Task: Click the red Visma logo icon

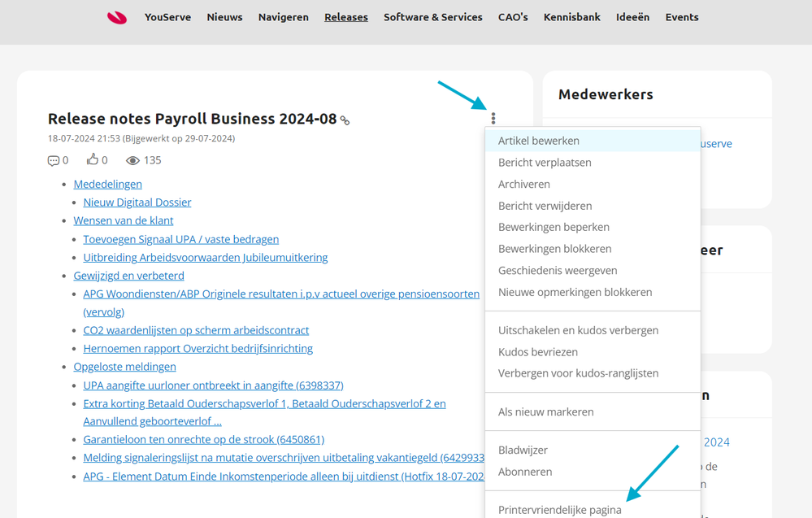Action: [117, 18]
